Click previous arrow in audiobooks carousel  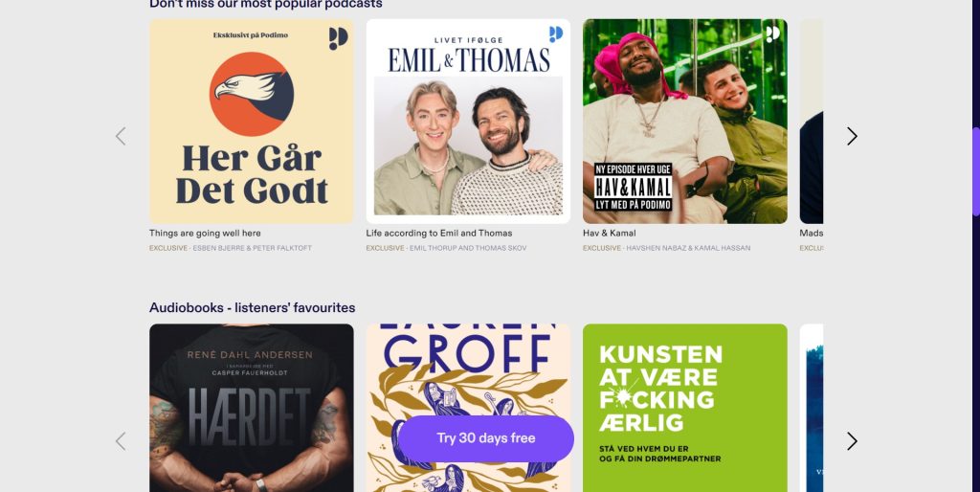(121, 441)
